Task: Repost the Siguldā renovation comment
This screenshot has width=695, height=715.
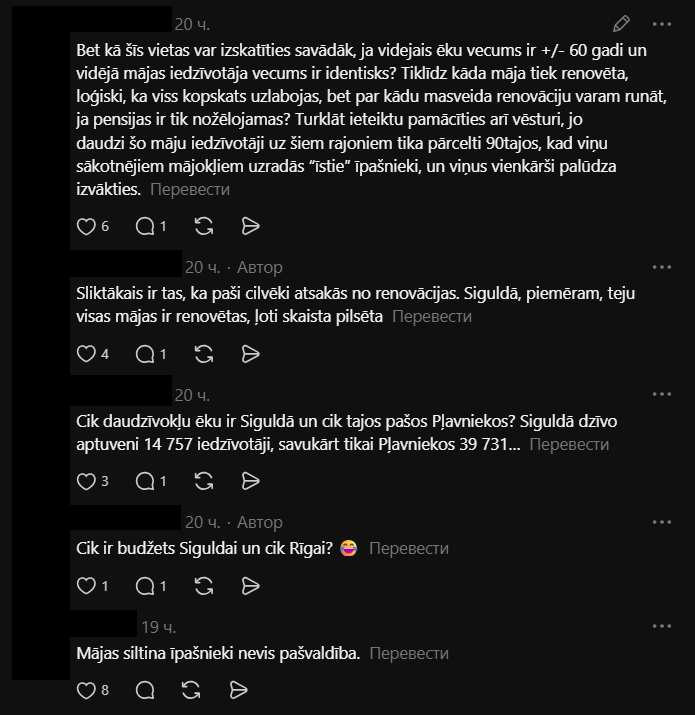Action: tap(204, 354)
